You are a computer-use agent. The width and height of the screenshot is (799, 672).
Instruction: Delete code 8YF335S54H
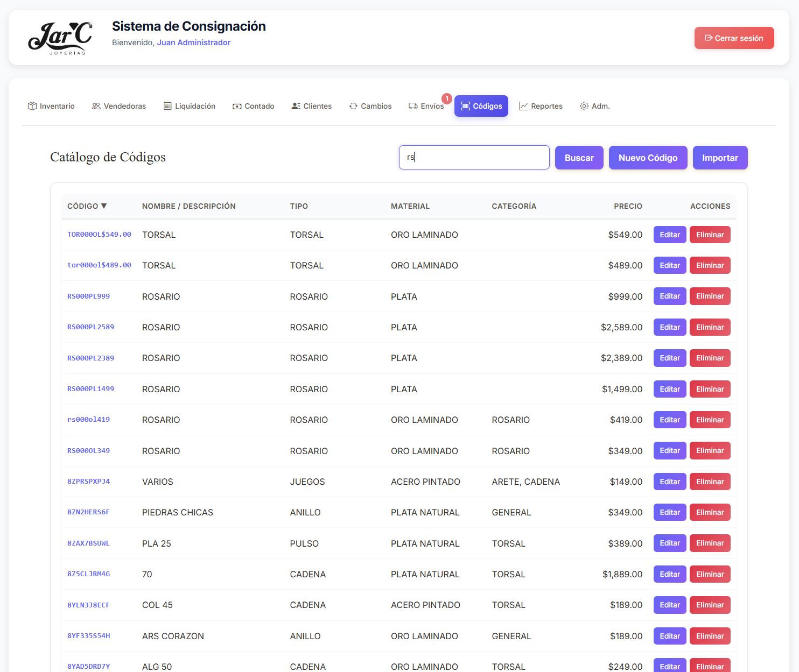pyautogui.click(x=710, y=636)
